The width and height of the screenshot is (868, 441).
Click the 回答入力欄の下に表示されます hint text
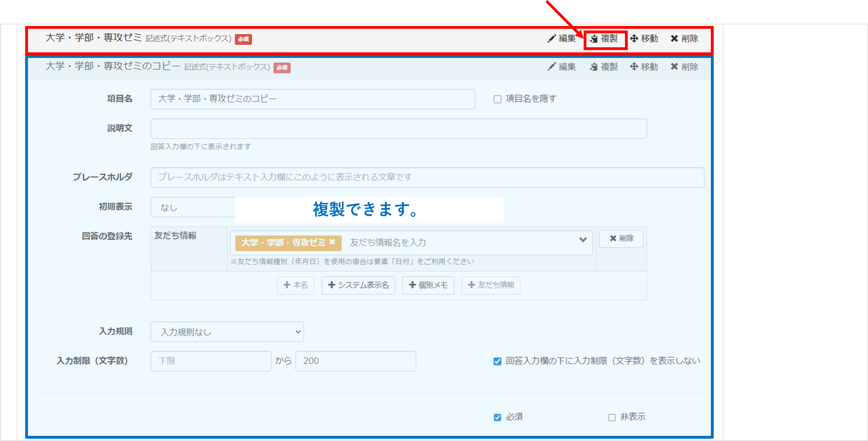[200, 147]
